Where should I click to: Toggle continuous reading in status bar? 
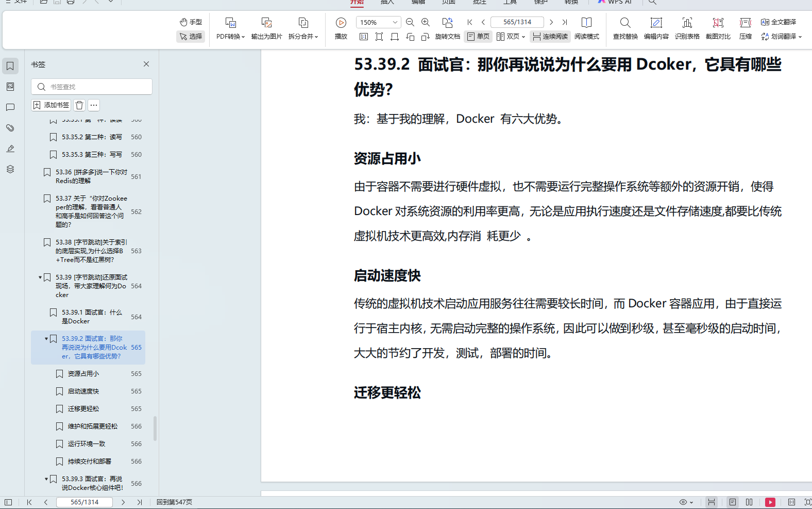coord(711,502)
